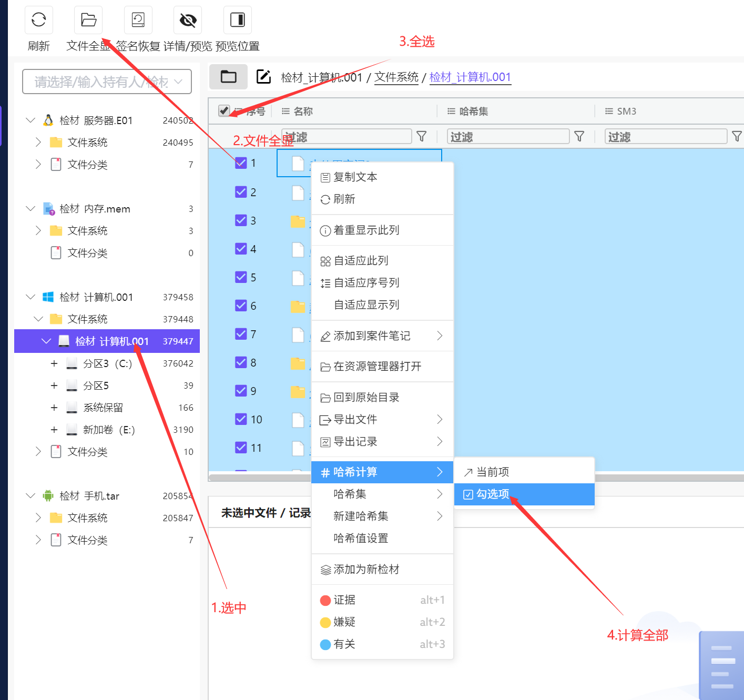Uncheck the checkbox for row 11

pyautogui.click(x=241, y=447)
